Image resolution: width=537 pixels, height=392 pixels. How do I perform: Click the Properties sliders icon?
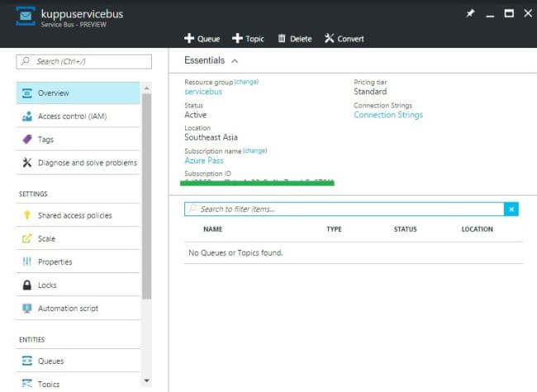click(x=27, y=262)
